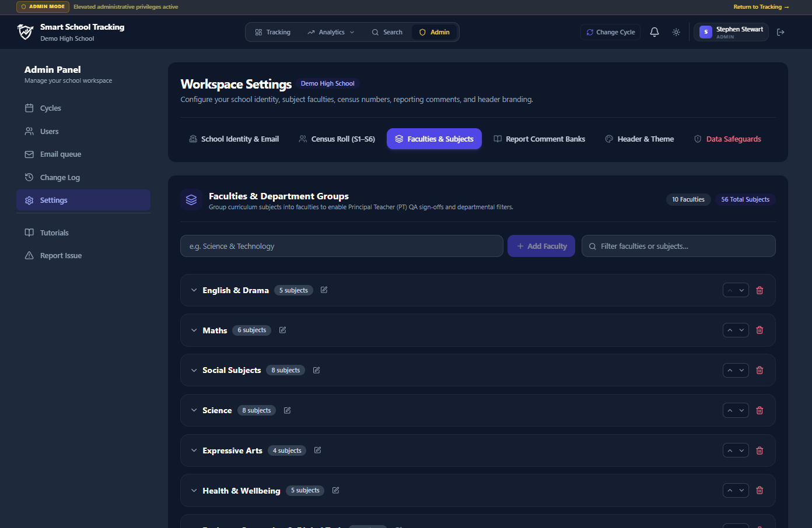This screenshot has height=528, width=812.
Task: Click the Faculties layers icon in section header
Action: [x=191, y=200]
